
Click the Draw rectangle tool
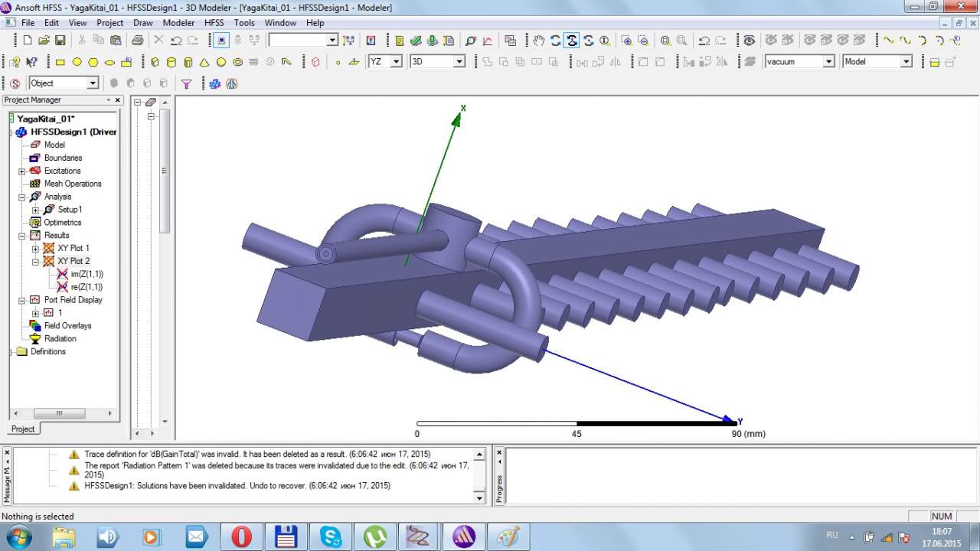(60, 62)
